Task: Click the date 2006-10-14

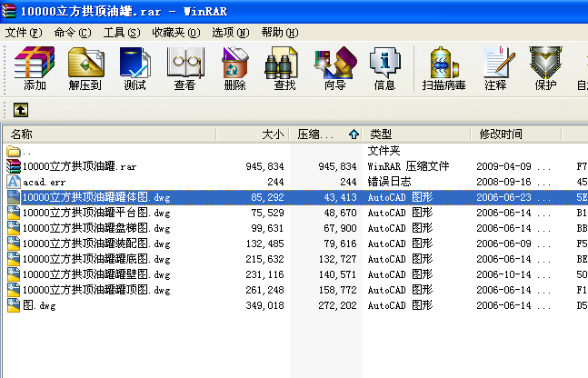Action: pyautogui.click(x=504, y=274)
